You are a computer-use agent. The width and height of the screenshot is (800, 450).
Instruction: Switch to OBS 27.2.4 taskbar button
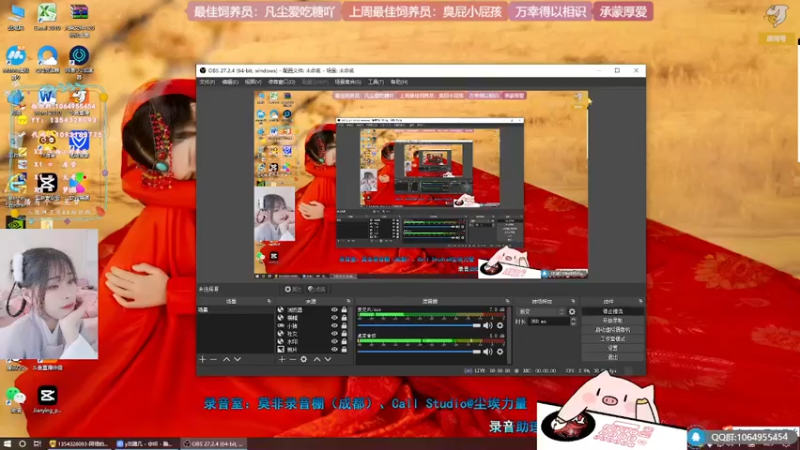click(214, 444)
